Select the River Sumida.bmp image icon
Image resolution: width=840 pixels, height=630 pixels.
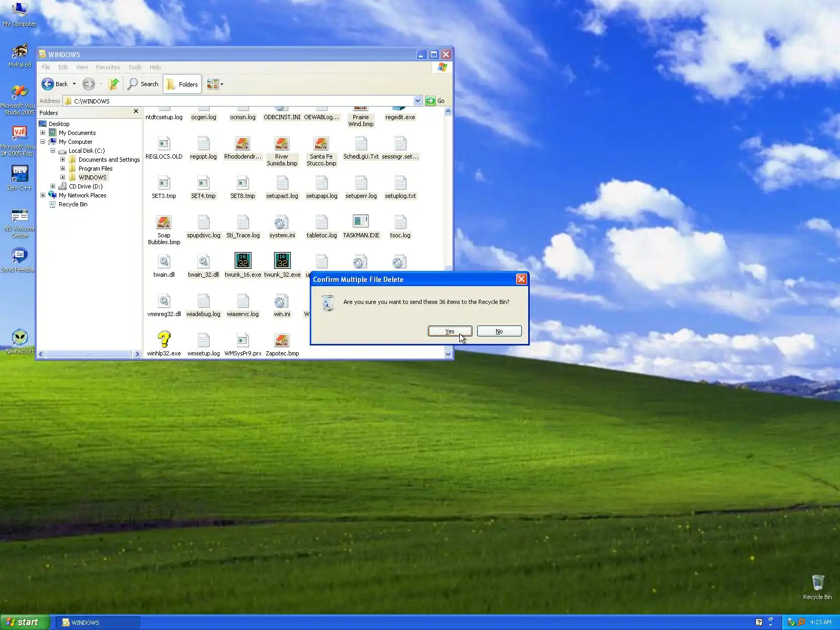coord(282,143)
